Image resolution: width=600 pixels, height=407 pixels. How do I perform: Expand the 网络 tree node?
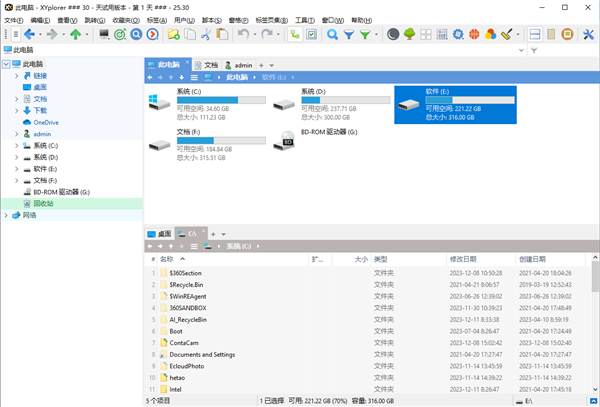(x=6, y=215)
